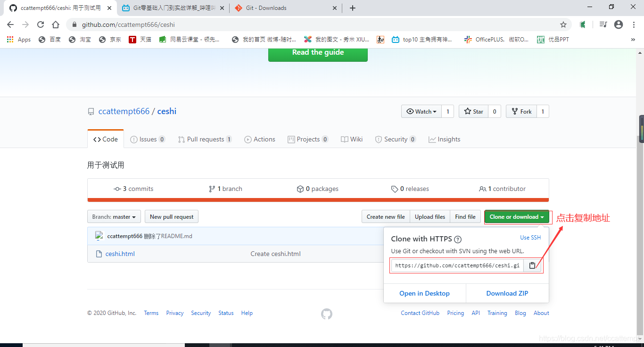Click Upload files button

point(430,217)
